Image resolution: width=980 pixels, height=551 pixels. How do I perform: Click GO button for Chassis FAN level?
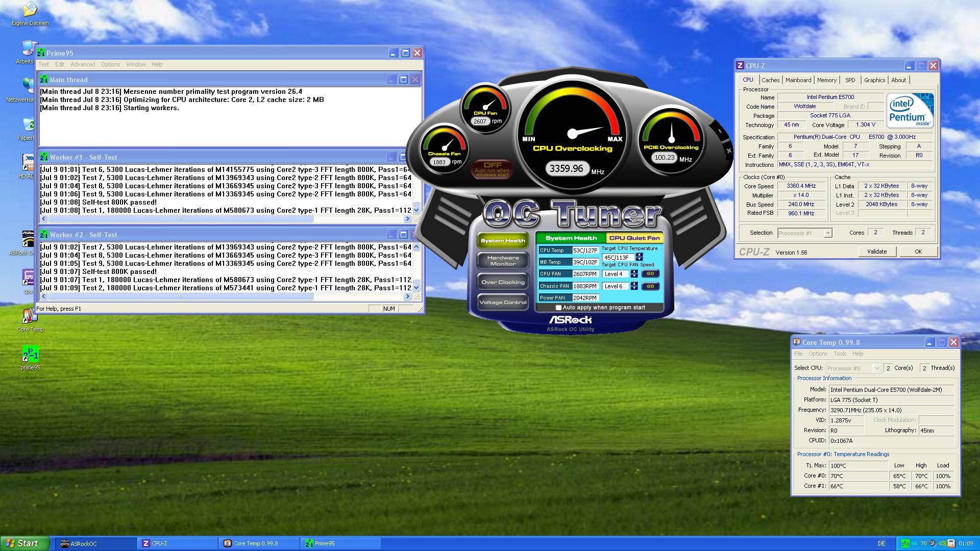[x=650, y=286]
